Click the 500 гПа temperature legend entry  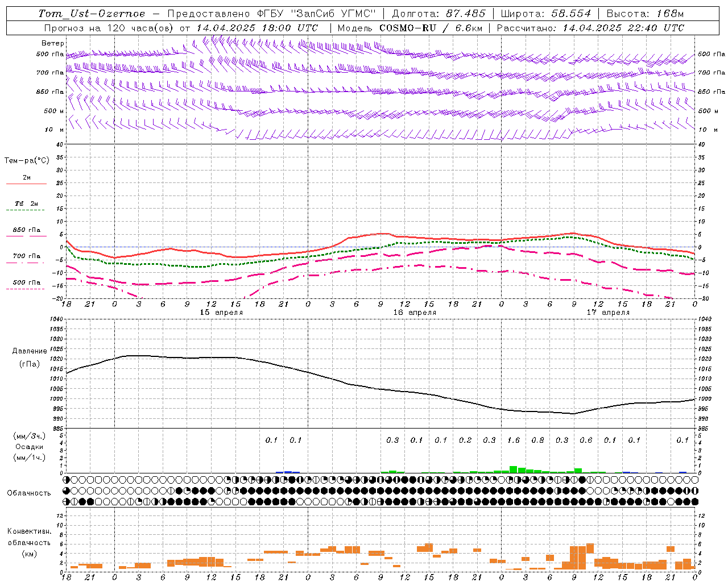coord(27,282)
